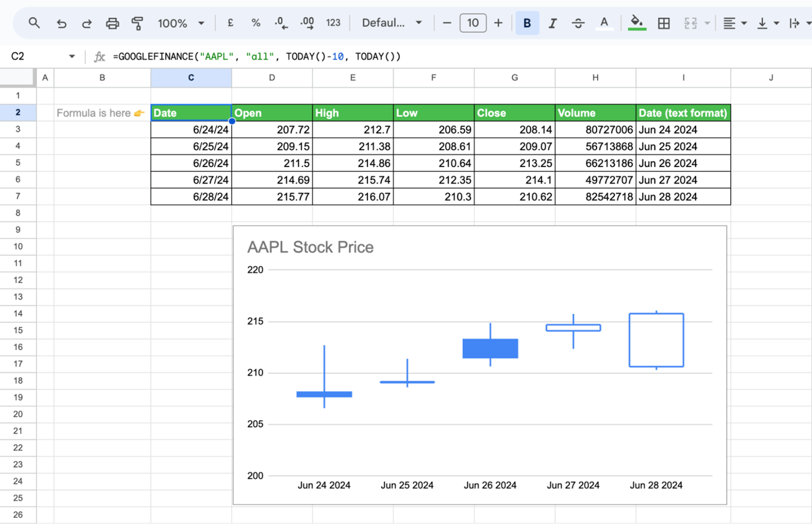
Task: Click the GOOGLEFINANCE formula in formula bar
Action: coord(257,57)
